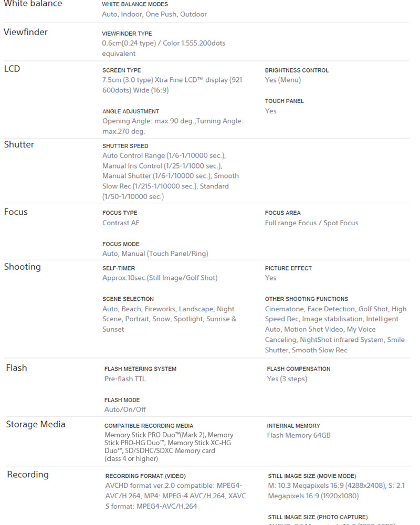Click the OTHER SHOOTING FUNCTIONS label
Viewport: 420px width, 525px height.
point(307,299)
